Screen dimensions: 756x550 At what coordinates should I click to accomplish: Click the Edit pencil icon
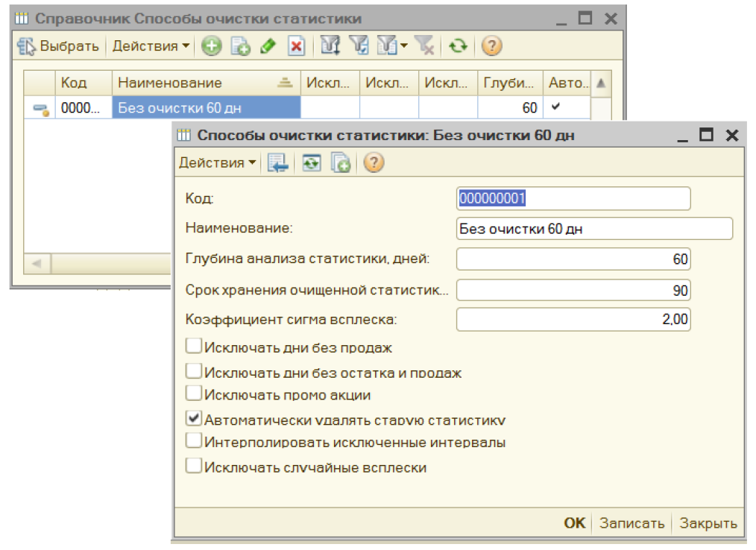268,46
